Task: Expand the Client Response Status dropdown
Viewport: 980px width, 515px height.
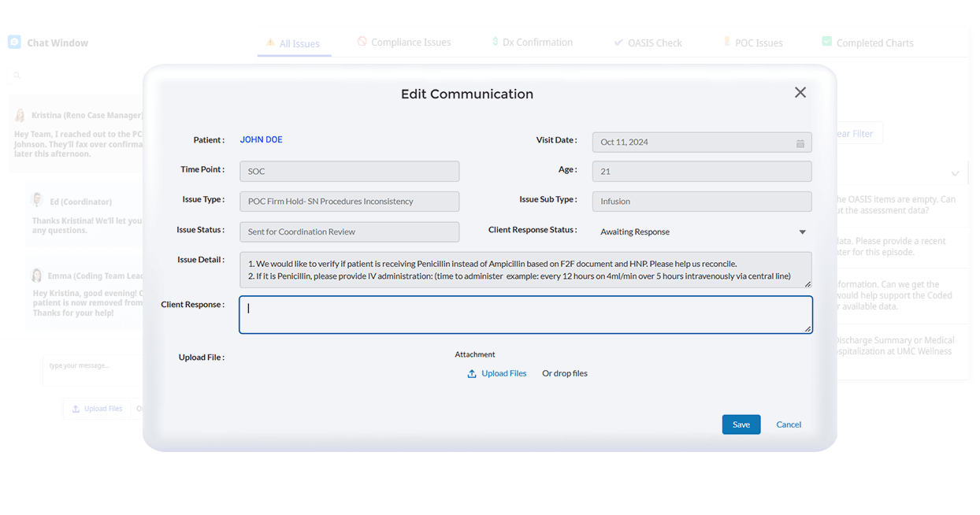Action: pos(802,232)
